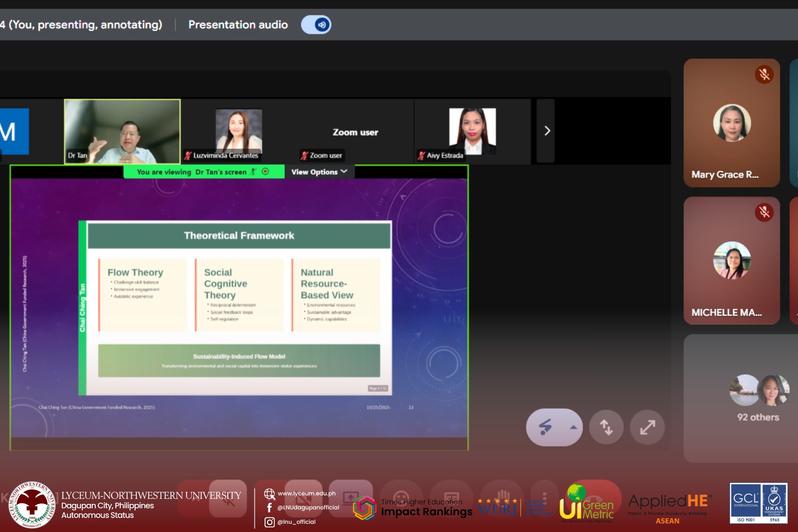The height and width of the screenshot is (532, 798).
Task: Click the present screen icon in bottom bar
Action: (350, 498)
